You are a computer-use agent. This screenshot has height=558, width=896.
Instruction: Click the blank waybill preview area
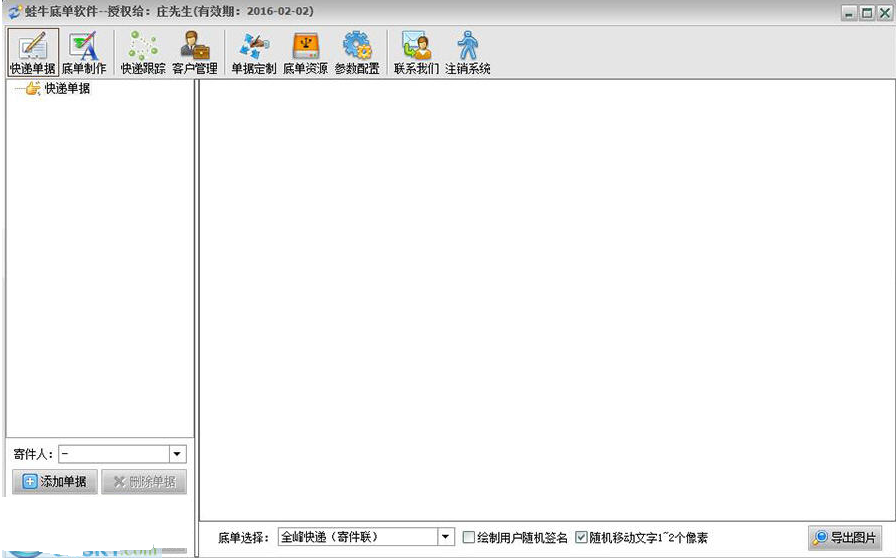click(x=545, y=300)
